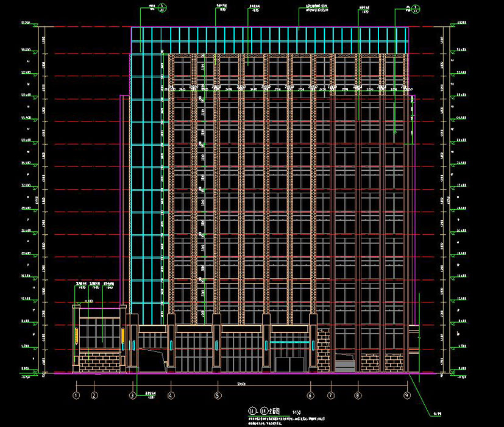Select grid axis bubble 4
Screen dimensions: 504x427
[171, 395]
